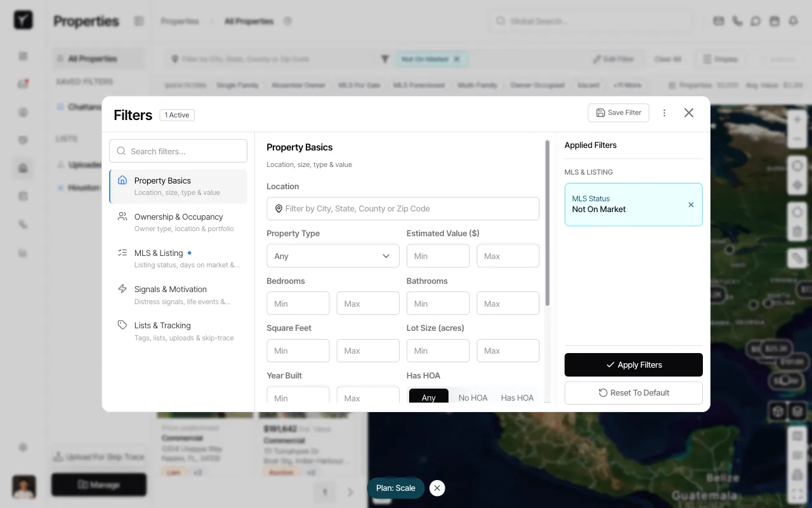This screenshot has width=812, height=508.
Task: Click the Apply Filters button
Action: pyautogui.click(x=633, y=364)
